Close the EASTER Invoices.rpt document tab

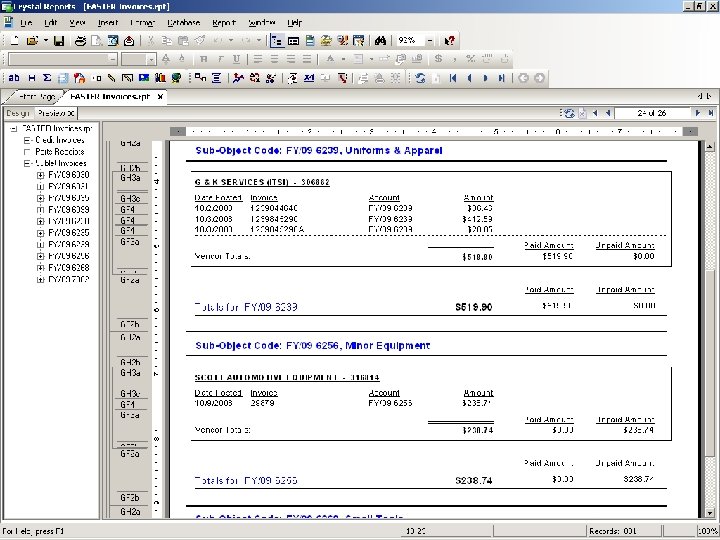(x=160, y=97)
